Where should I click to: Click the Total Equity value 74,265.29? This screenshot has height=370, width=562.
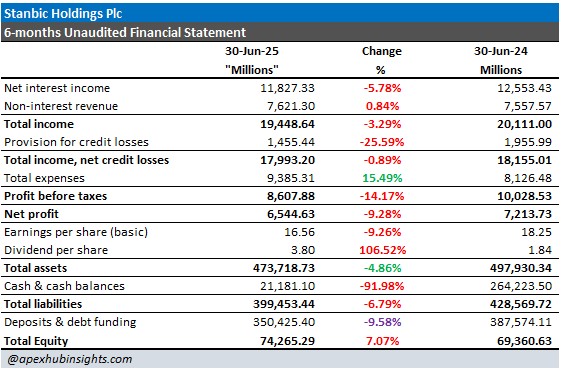[x=287, y=341]
